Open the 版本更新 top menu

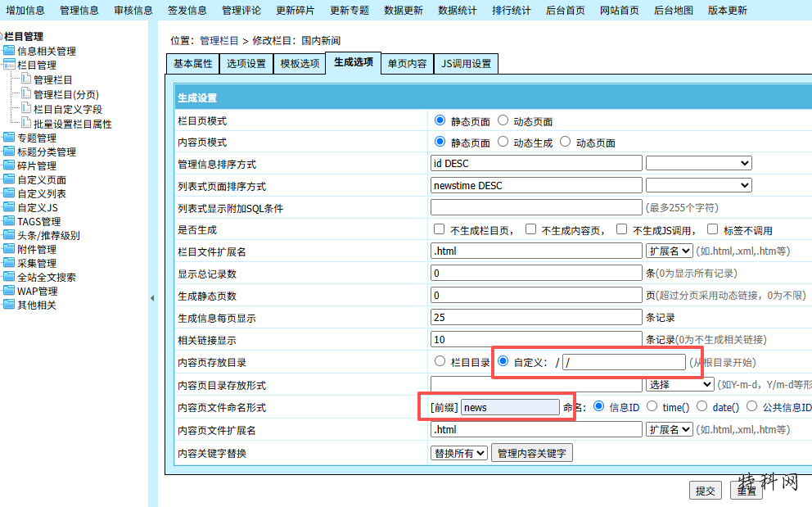[x=728, y=11]
